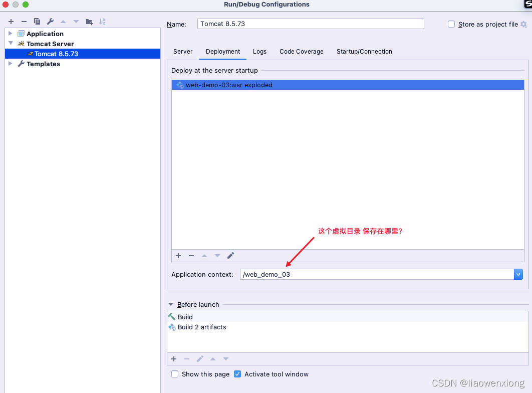Edit the selected Before launch task
Viewport: 532px width, 393px height.
200,359
